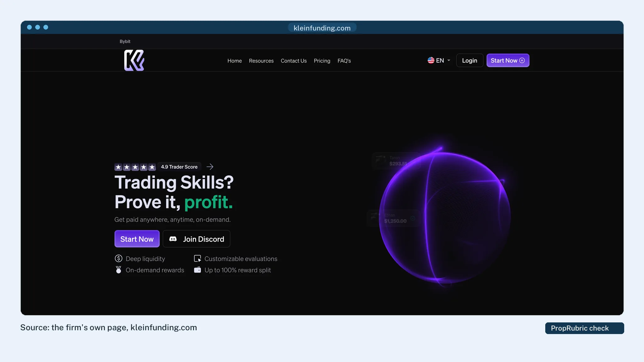644x362 pixels.
Task: Click the green profit. word
Action: coord(208,202)
